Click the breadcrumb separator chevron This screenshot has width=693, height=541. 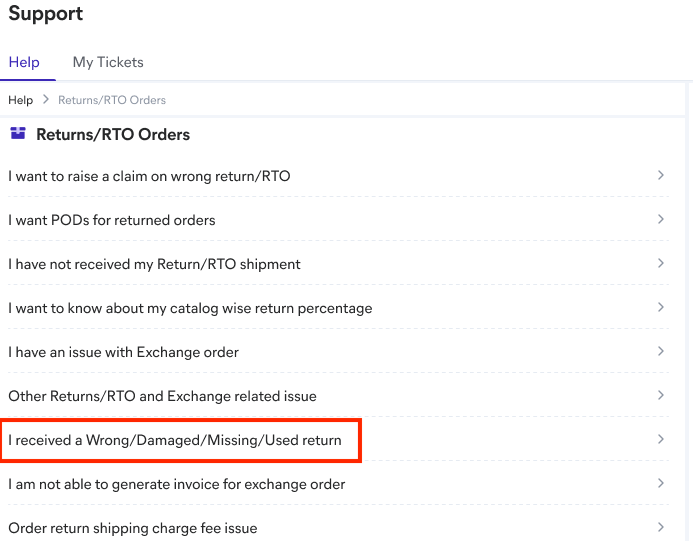(46, 100)
